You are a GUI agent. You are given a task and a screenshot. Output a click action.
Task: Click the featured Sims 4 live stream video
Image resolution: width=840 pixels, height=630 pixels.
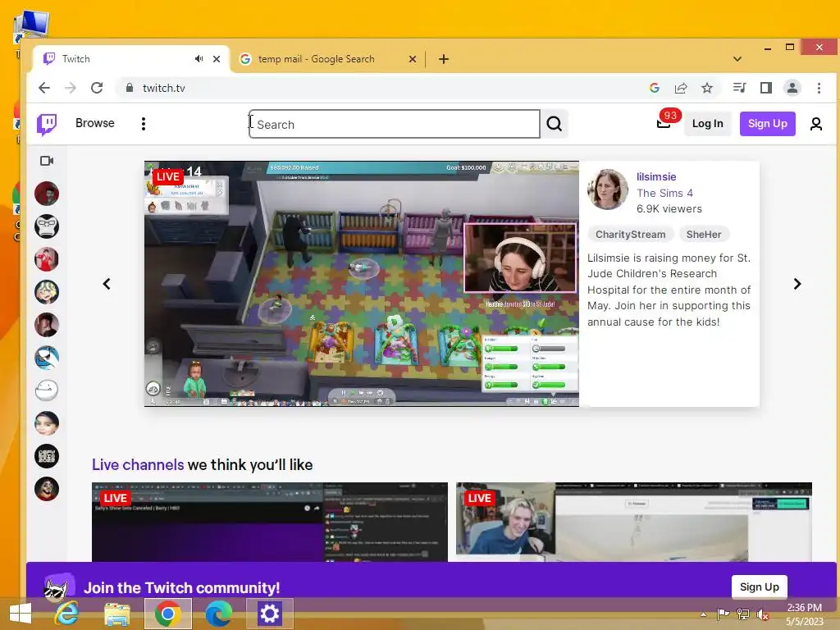click(362, 284)
